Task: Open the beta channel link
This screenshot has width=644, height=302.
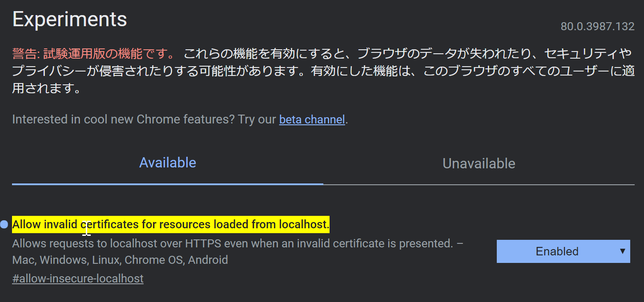Action: tap(312, 119)
